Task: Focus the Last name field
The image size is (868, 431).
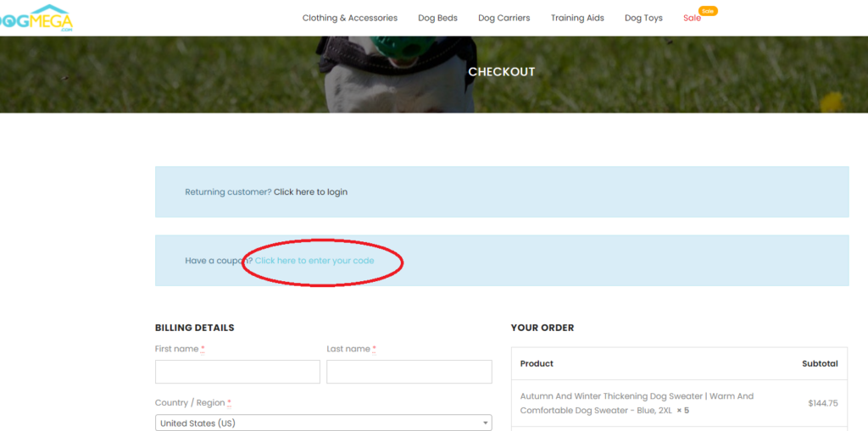Action: coord(409,372)
